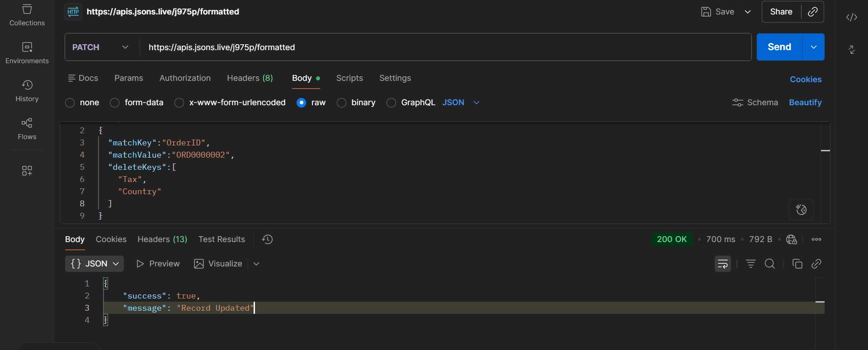Screen dimensions: 868x350
Task: Send the PATCH request
Action: [x=779, y=47]
